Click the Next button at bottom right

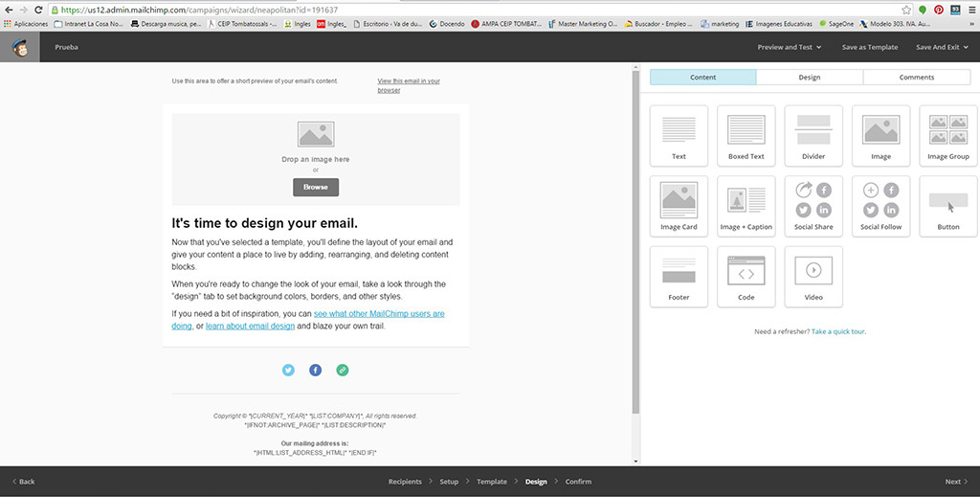[x=956, y=482]
